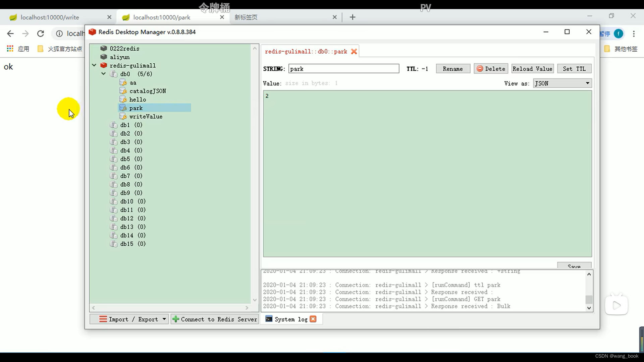The height and width of the screenshot is (362, 644).
Task: Open the View as JSON dropdown
Action: (562, 83)
